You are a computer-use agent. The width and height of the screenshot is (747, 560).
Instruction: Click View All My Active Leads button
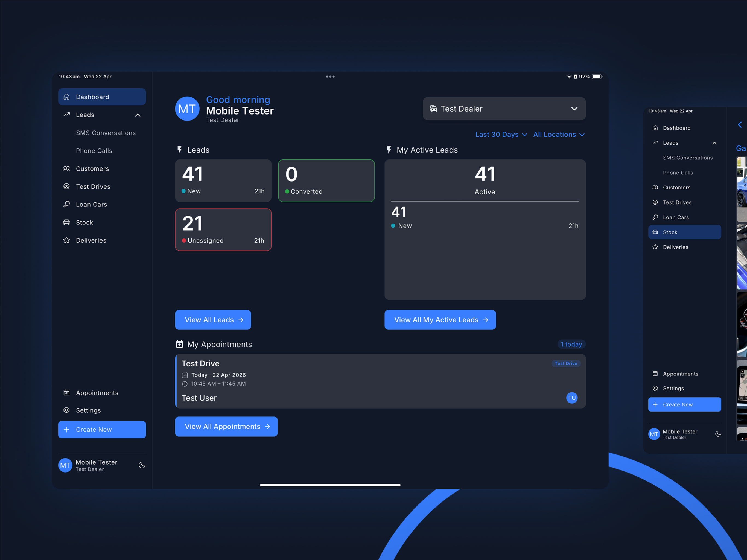pyautogui.click(x=440, y=320)
